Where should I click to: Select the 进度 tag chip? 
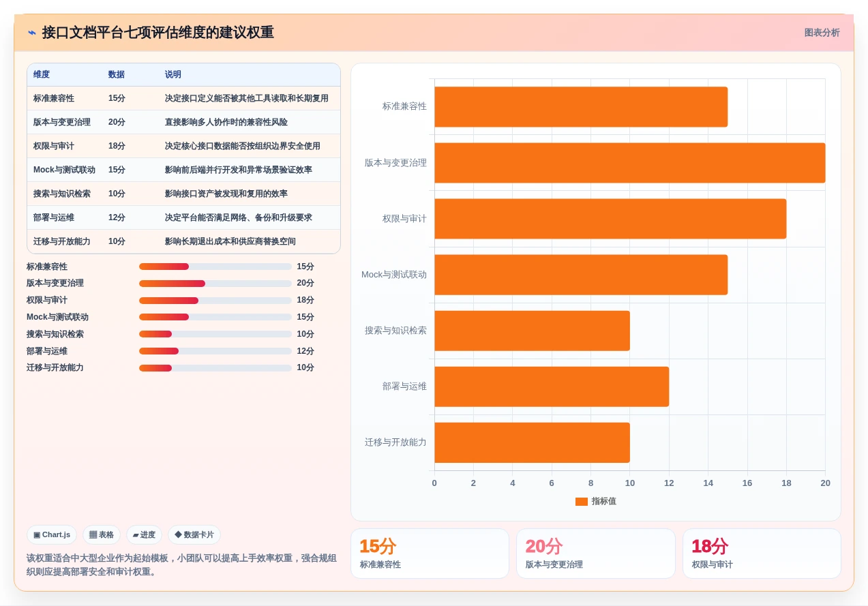click(144, 535)
